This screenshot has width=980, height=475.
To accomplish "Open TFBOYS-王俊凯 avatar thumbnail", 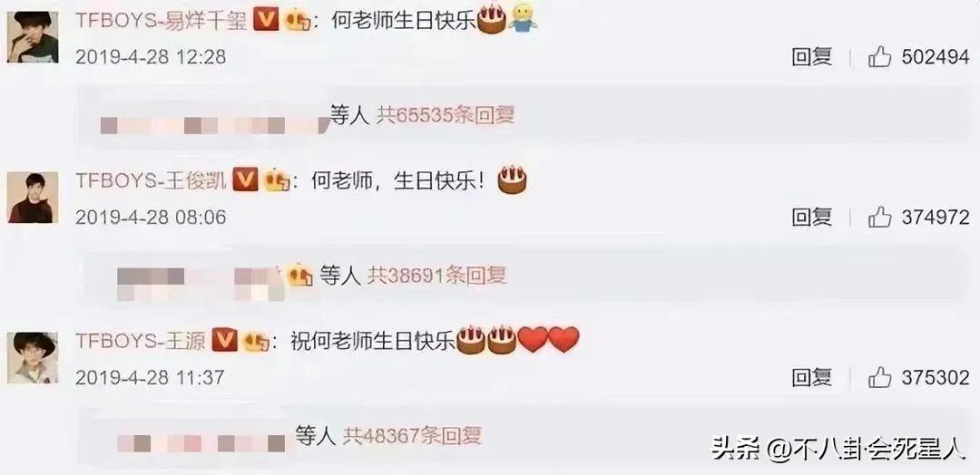I will (33, 198).
